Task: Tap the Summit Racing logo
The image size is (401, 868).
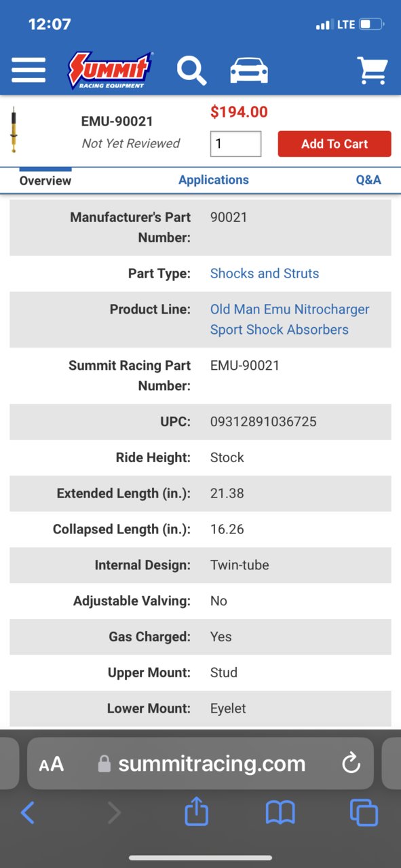Action: [x=111, y=70]
